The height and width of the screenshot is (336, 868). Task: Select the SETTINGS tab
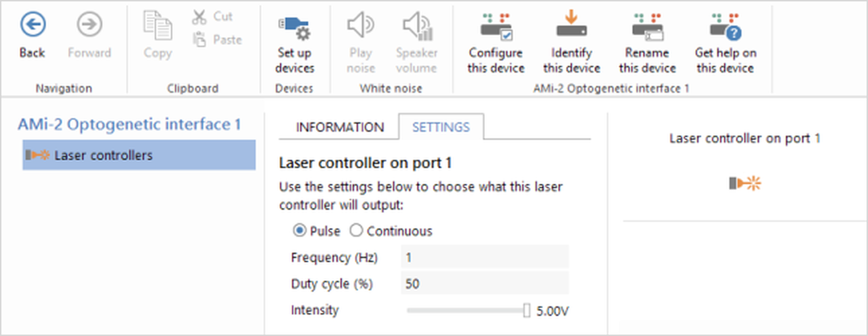[440, 127]
